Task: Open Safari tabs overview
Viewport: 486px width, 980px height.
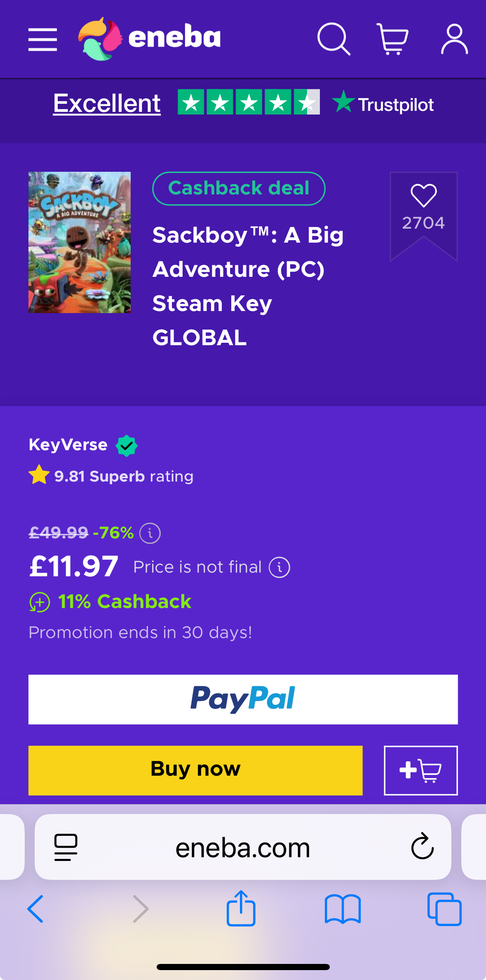Action: [x=444, y=909]
